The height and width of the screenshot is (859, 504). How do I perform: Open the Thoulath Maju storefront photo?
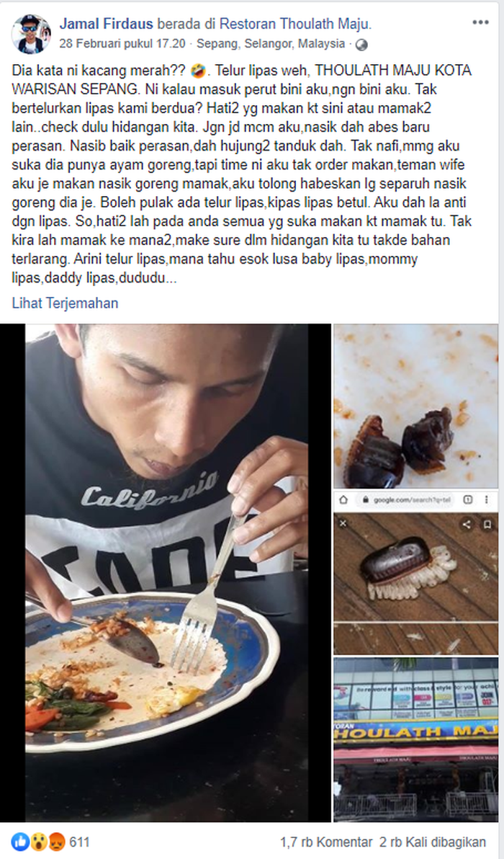tap(416, 739)
